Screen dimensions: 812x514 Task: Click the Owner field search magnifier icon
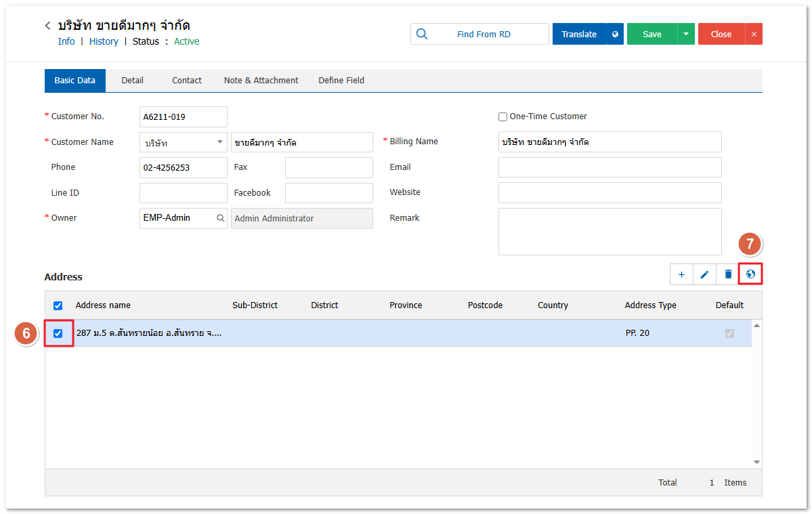point(220,218)
